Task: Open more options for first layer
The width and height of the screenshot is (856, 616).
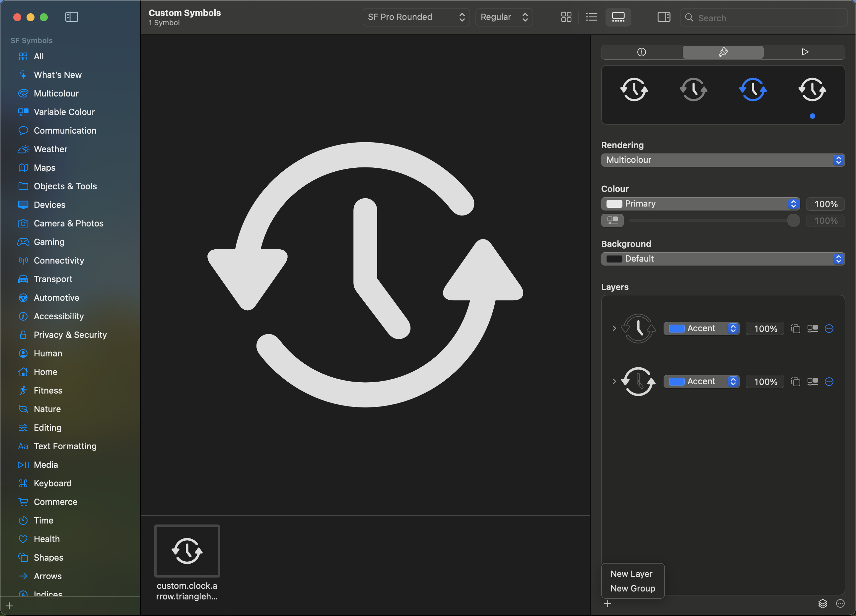Action: (829, 329)
